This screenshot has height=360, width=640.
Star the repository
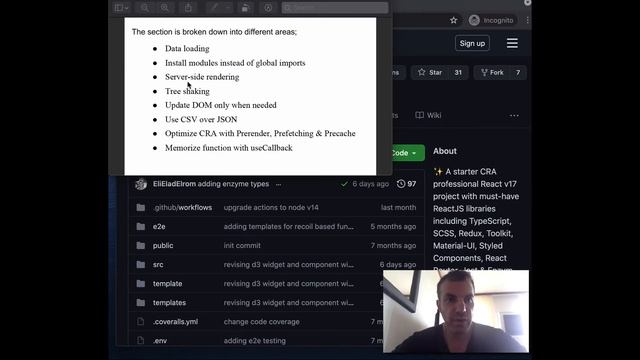[x=430, y=73]
